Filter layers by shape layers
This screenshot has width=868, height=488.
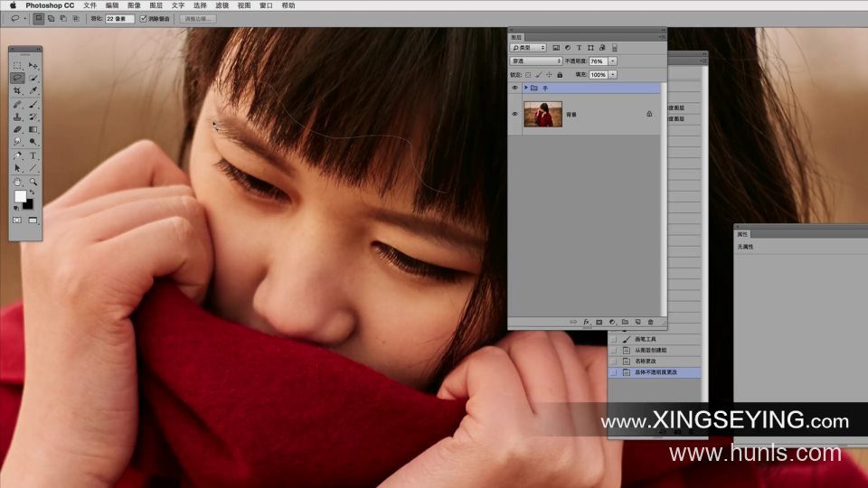point(590,48)
